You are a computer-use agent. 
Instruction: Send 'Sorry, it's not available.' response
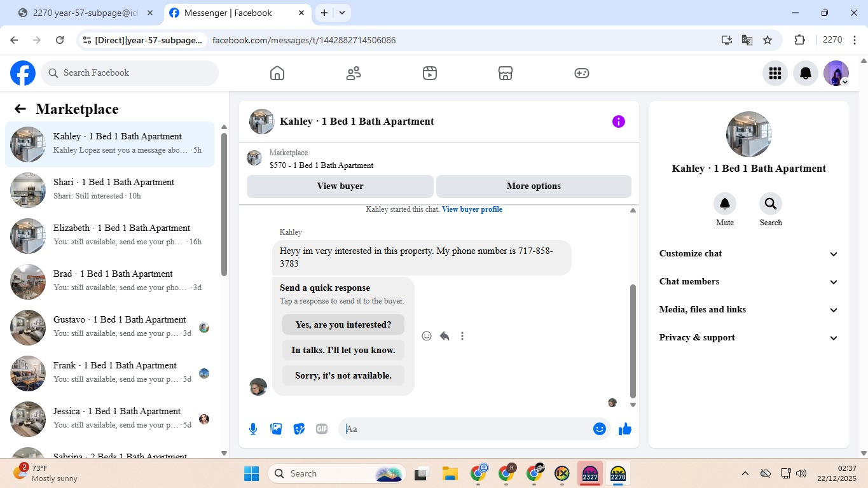point(343,375)
